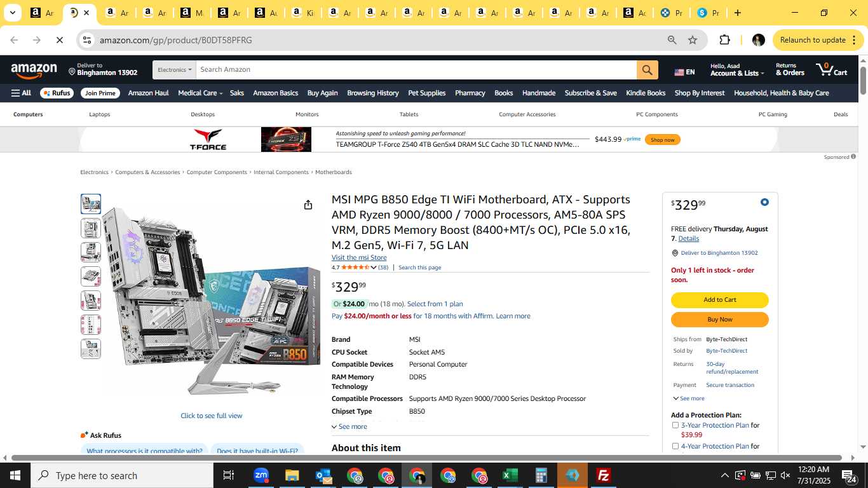This screenshot has height=488, width=868.
Task: Click the Join Prime button
Action: click(100, 93)
